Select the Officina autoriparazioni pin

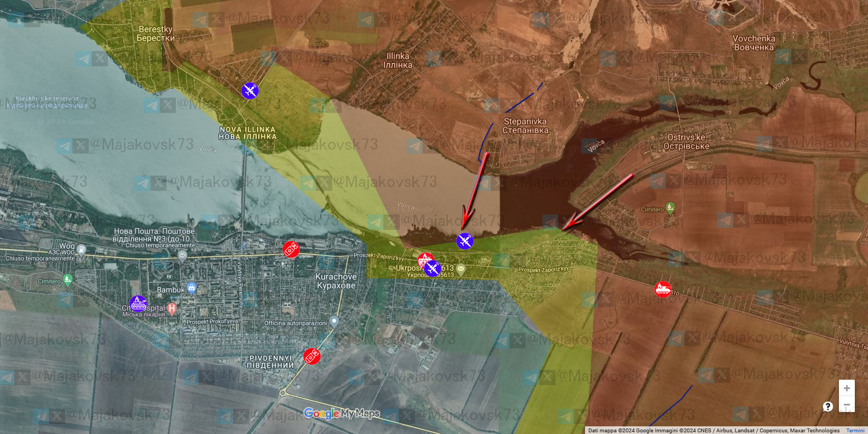pos(334,322)
